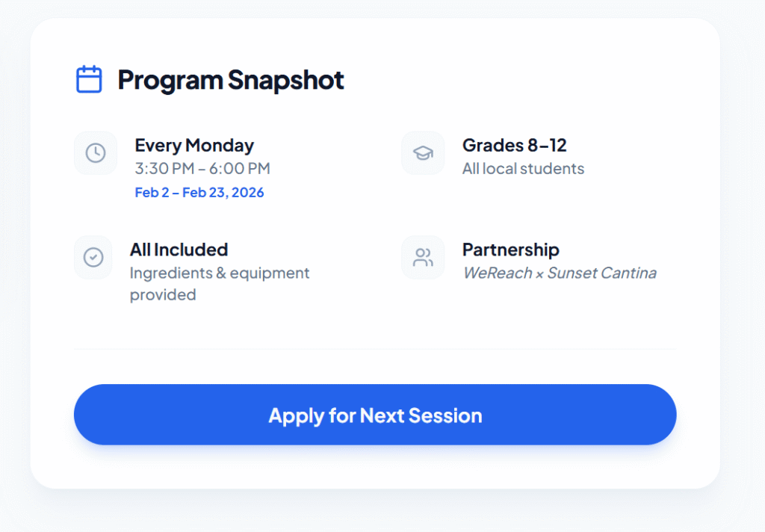This screenshot has width=765, height=532.
Task: Click the Sunset Cantina partner name
Action: [x=602, y=273]
